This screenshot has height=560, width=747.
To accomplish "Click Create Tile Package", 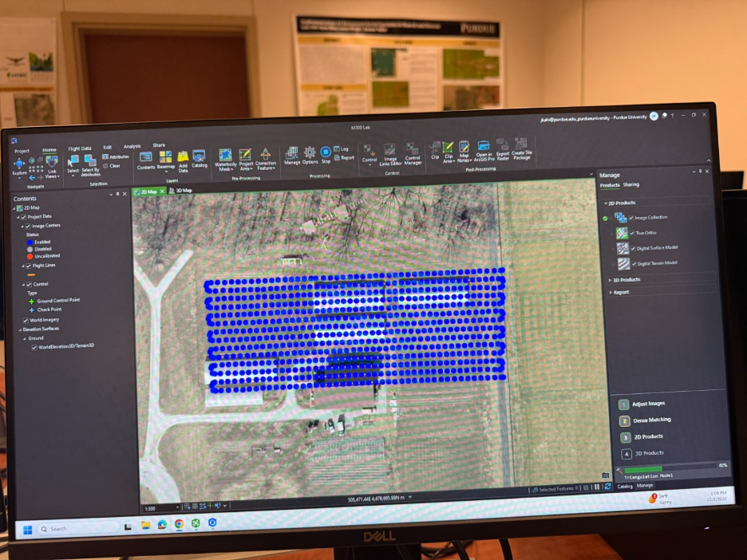I will pos(521,149).
